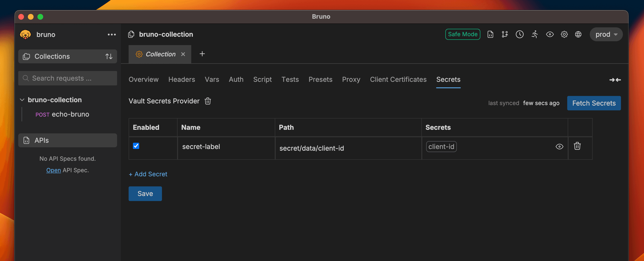Toggle the Safe Mode badge

tap(463, 34)
